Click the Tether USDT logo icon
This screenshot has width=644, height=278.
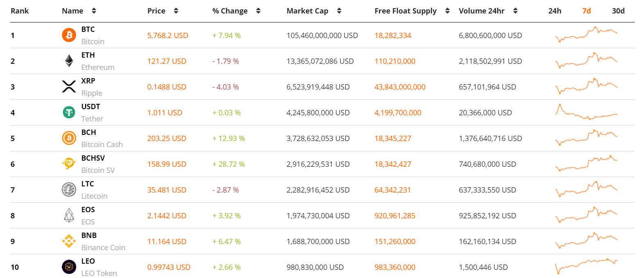(x=69, y=112)
